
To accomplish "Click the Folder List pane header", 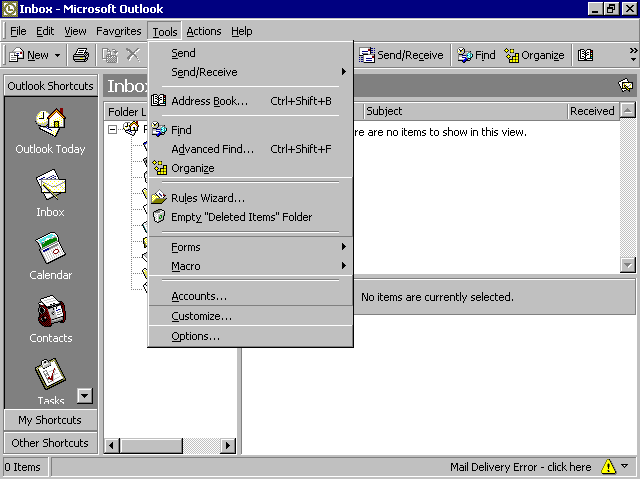I will coord(127,111).
